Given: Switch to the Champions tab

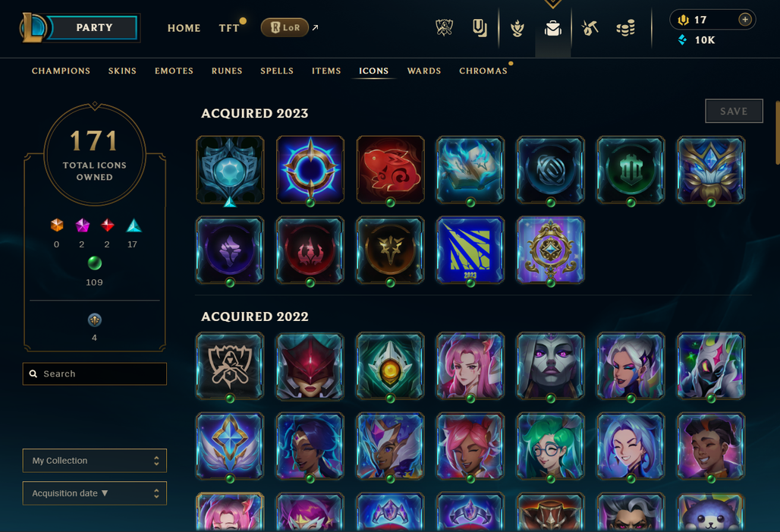Looking at the screenshot, I should tap(61, 71).
